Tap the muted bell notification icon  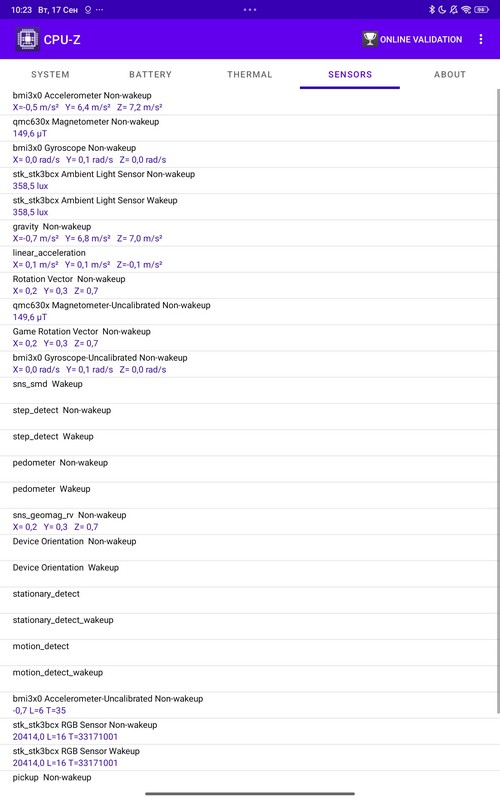[x=454, y=10]
